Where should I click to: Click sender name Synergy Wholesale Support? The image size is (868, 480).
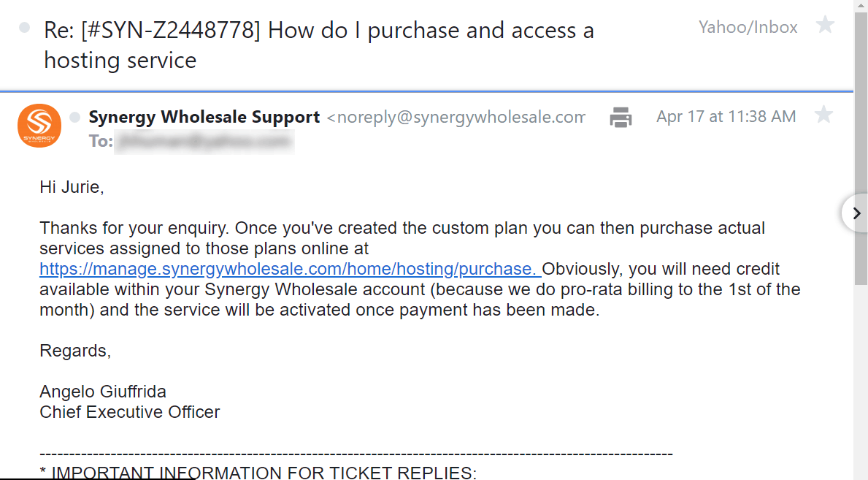tap(204, 117)
